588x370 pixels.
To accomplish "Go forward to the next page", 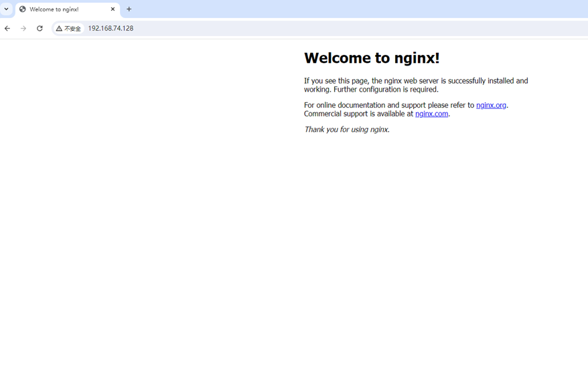I will point(23,29).
